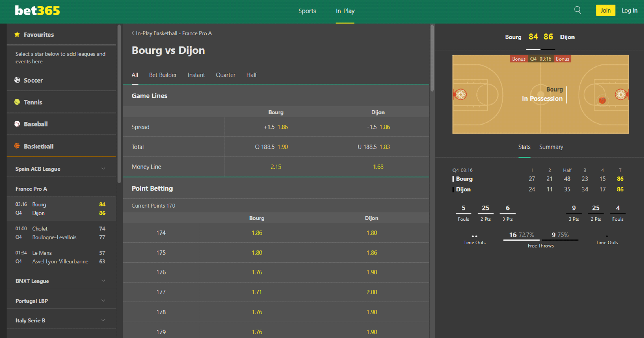
Task: Select Bourg odds 1.86 for point 174
Action: 257,233
